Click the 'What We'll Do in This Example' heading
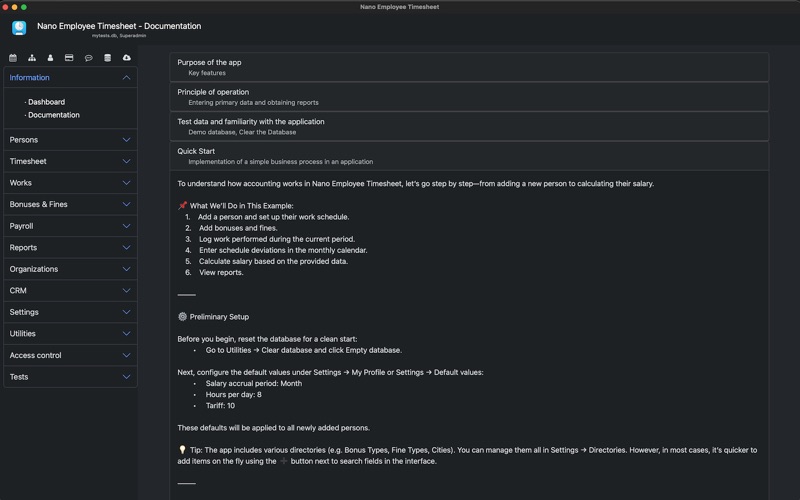The height and width of the screenshot is (500, 800). pyautogui.click(x=241, y=206)
